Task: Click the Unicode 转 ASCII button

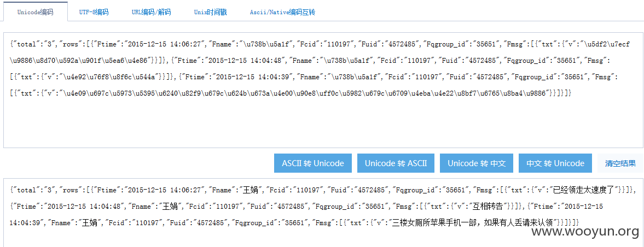Action: (396, 163)
